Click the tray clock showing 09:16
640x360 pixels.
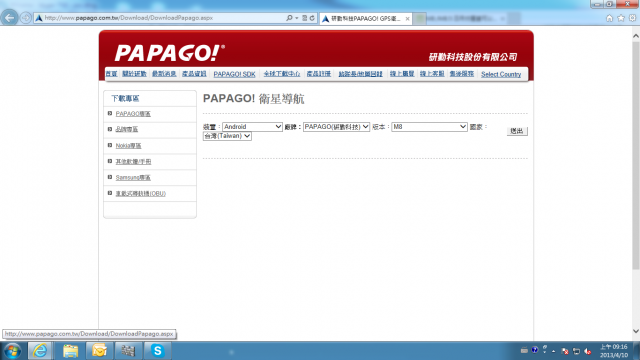click(x=614, y=351)
